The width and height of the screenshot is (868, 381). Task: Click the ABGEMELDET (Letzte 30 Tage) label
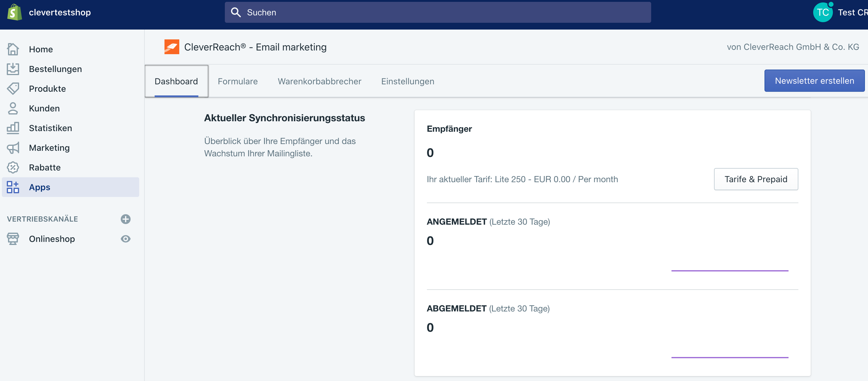pos(488,309)
